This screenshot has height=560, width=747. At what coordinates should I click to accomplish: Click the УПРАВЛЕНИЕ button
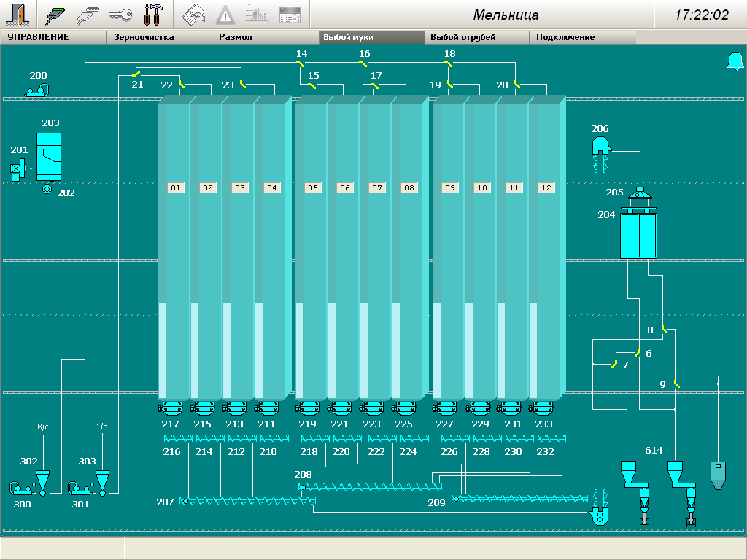[38, 37]
